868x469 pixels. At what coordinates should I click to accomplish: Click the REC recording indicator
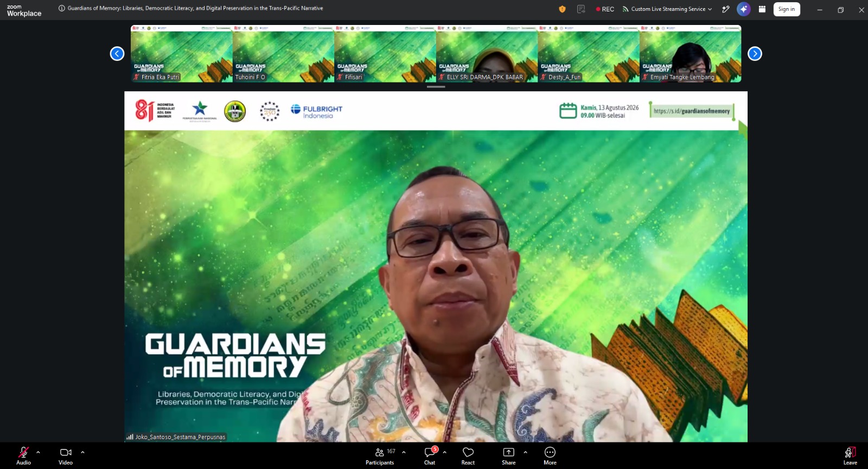click(605, 9)
